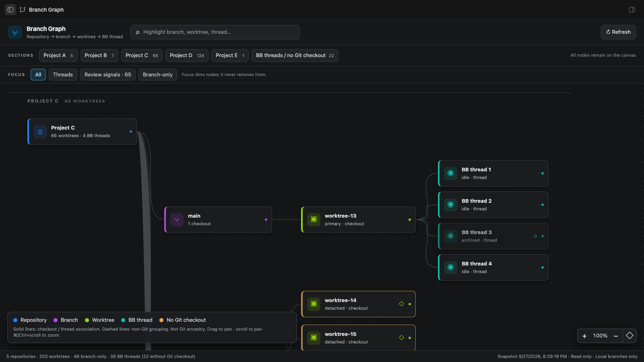Image resolution: width=644 pixels, height=362 pixels.
Task: Click the purple Branch legend dot
Action: coord(56,320)
